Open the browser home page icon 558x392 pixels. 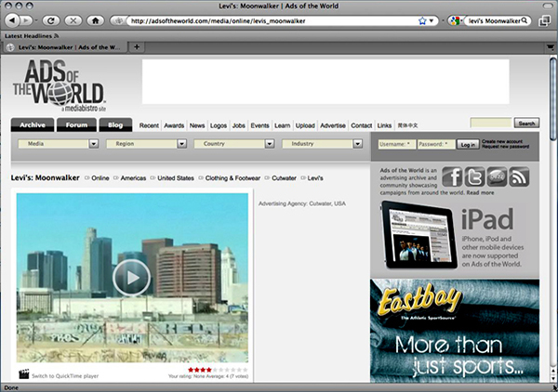coord(96,20)
